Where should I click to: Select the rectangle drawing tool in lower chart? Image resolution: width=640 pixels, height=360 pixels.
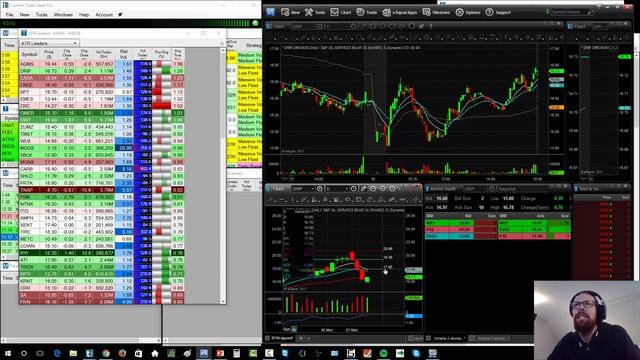coord(358,200)
